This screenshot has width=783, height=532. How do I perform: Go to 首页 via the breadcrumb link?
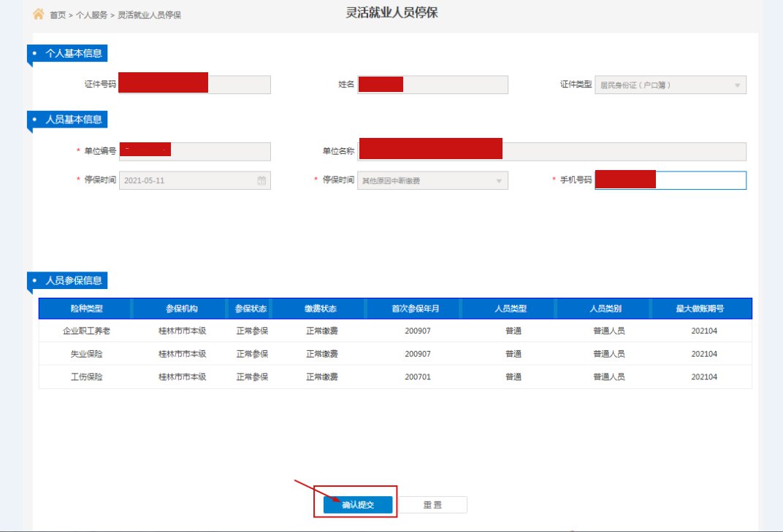pos(58,15)
